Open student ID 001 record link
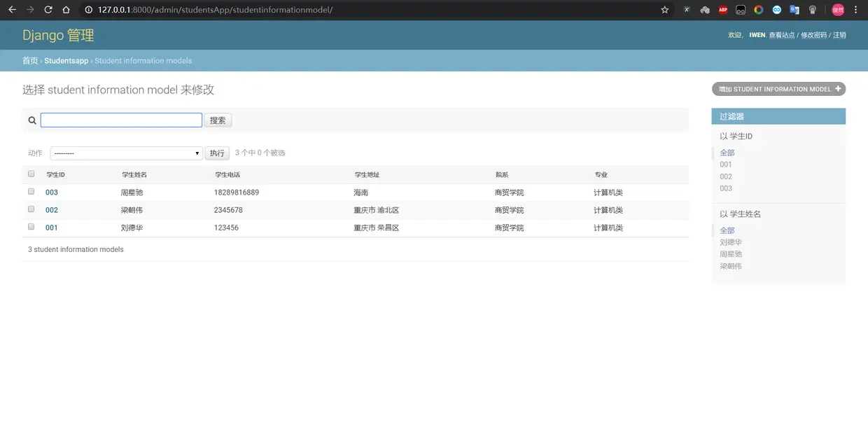The image size is (868, 446). [x=52, y=228]
